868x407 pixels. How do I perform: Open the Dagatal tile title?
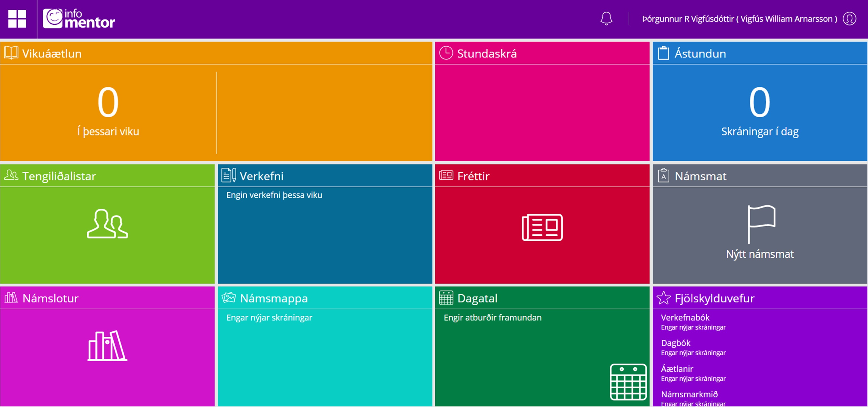click(478, 298)
